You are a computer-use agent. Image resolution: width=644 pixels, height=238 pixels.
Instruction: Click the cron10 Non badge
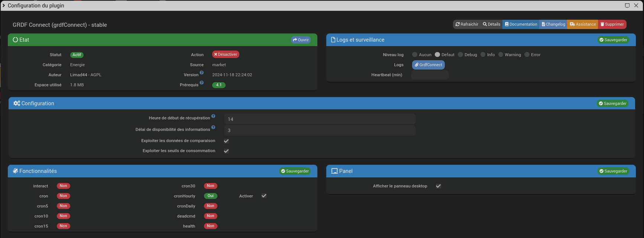pyautogui.click(x=64, y=216)
